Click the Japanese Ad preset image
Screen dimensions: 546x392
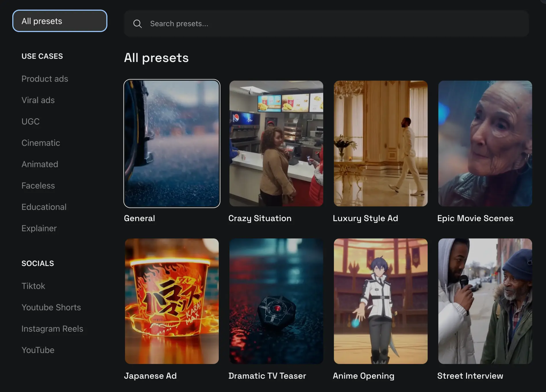click(x=172, y=301)
